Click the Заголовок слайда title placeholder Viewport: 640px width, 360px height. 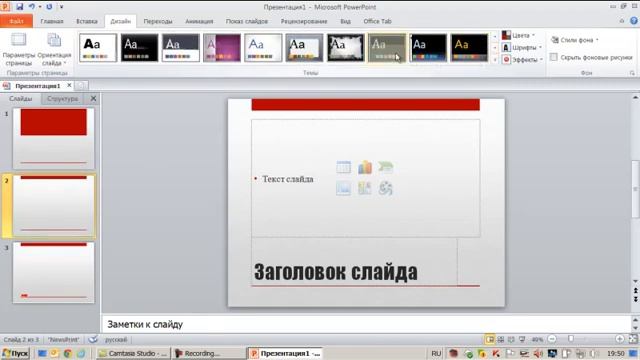tap(336, 272)
